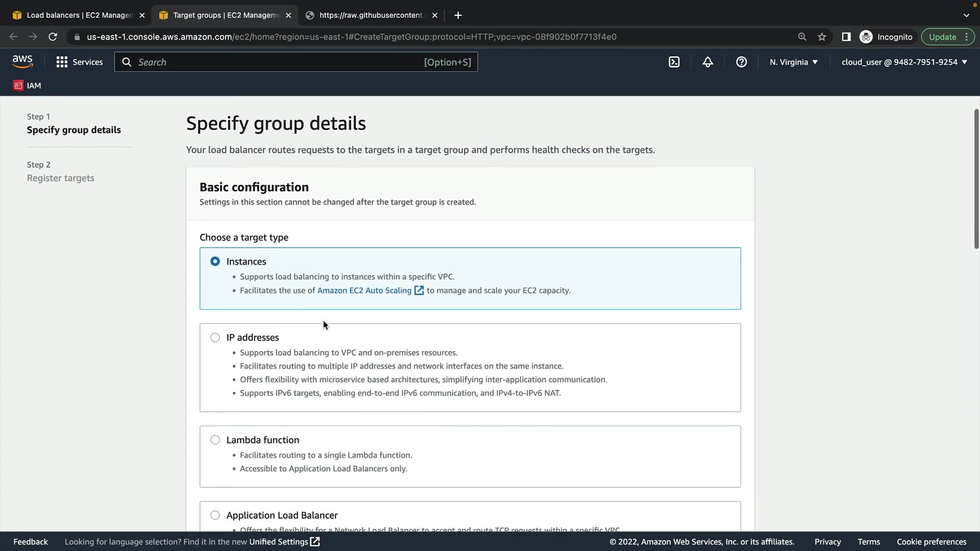Open Amazon EC2 Auto Scaling link
980x551 pixels.
[364, 290]
